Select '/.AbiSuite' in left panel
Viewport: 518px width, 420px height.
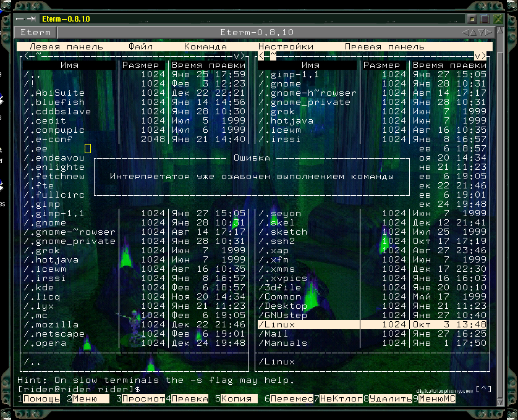coord(135,93)
